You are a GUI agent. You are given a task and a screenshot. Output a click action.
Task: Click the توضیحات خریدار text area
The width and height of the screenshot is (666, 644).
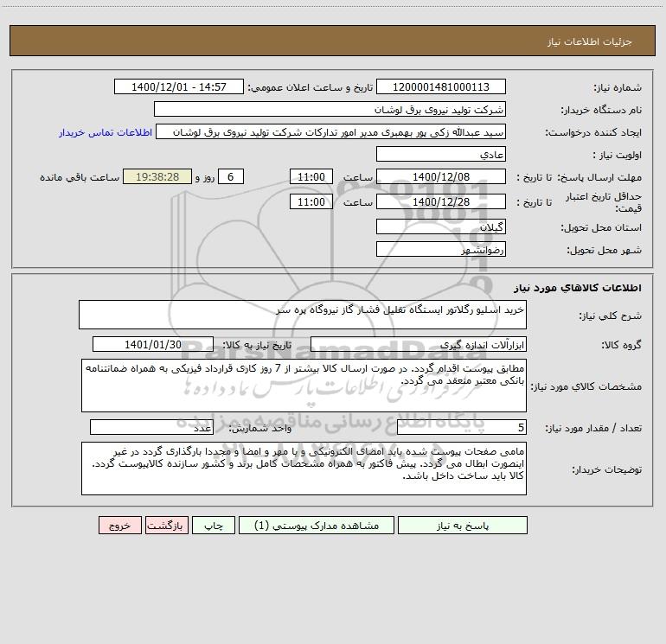[304, 469]
